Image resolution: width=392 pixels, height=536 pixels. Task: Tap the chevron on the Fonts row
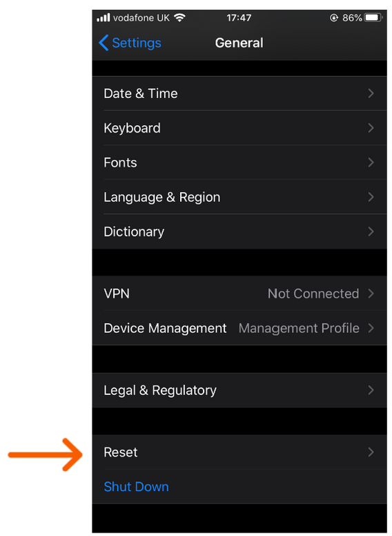click(x=371, y=162)
